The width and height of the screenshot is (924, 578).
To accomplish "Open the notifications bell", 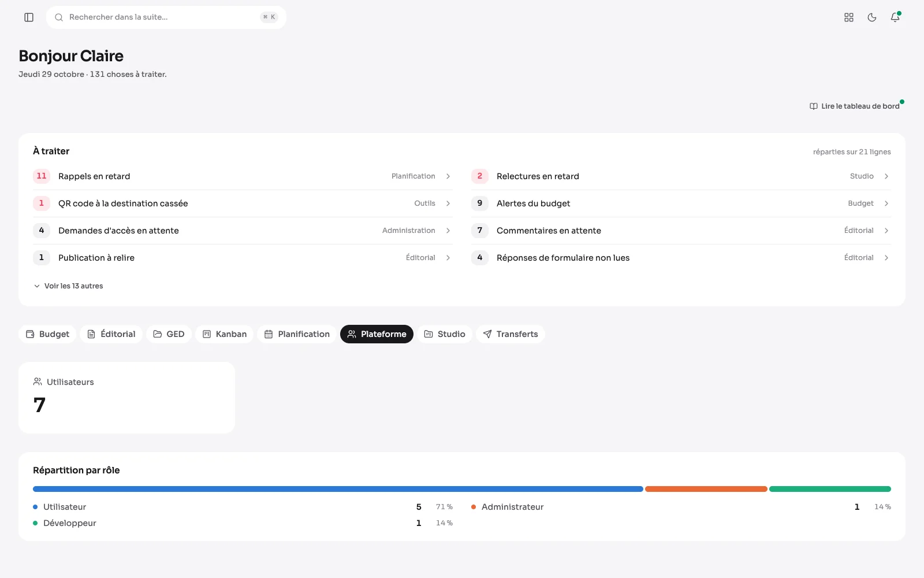I will [895, 17].
